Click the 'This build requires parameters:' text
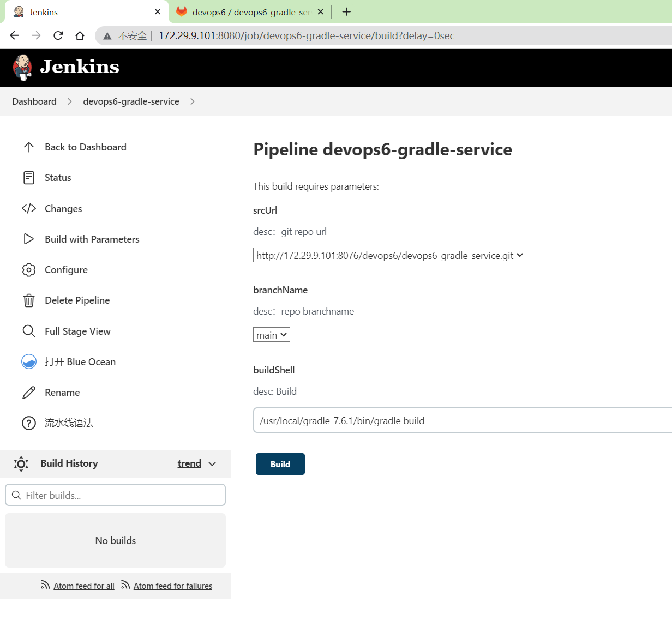Screen dimensions: 672x633 316,186
